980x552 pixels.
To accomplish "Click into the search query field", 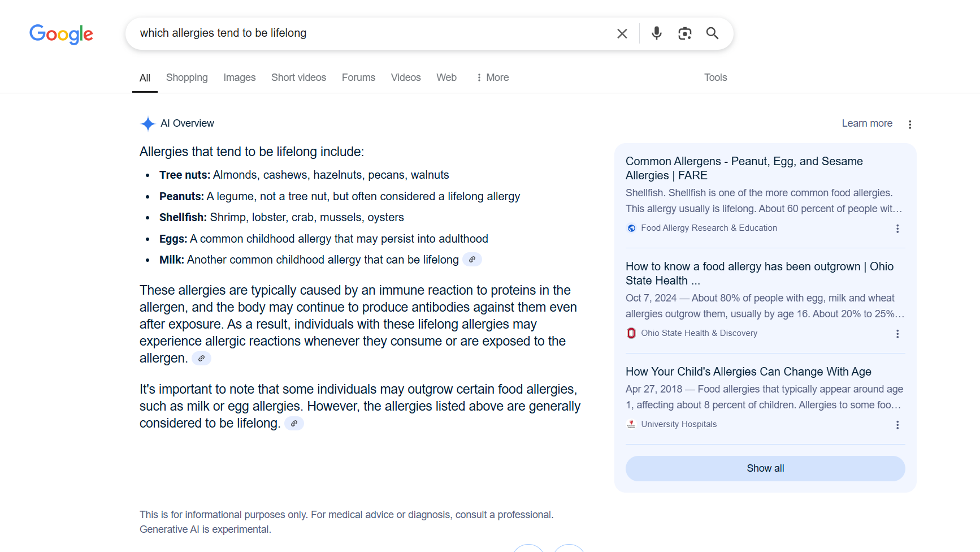I will point(367,33).
